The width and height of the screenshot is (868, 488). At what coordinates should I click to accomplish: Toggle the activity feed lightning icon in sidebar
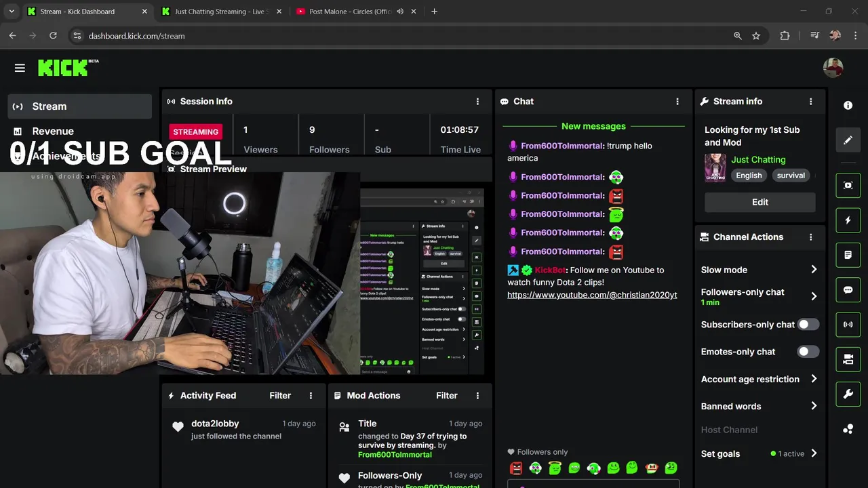[x=848, y=220]
